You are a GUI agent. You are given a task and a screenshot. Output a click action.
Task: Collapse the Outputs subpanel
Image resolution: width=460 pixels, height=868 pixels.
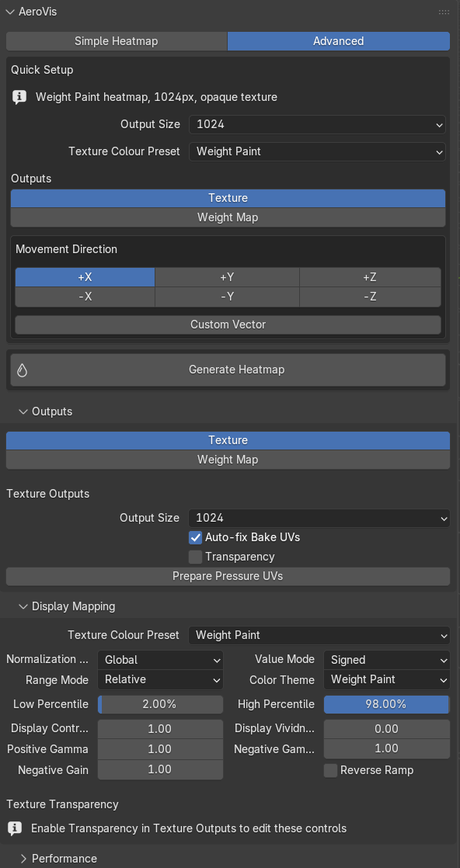pos(23,411)
